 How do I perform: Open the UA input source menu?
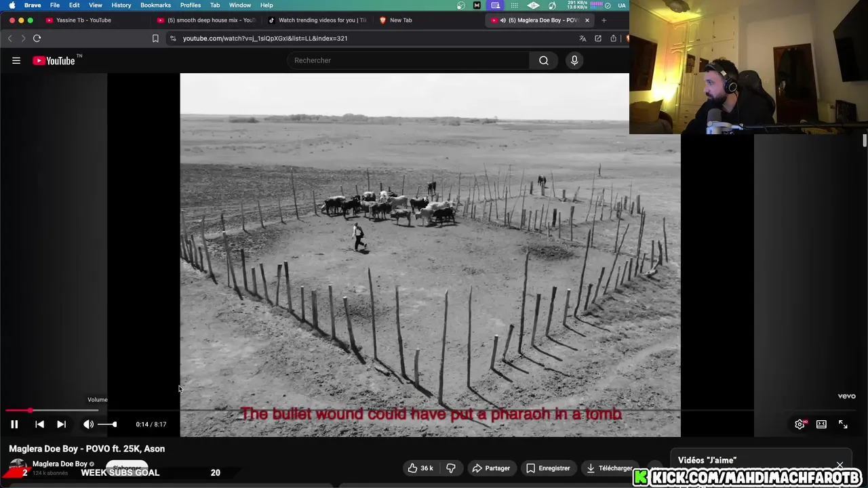click(622, 5)
